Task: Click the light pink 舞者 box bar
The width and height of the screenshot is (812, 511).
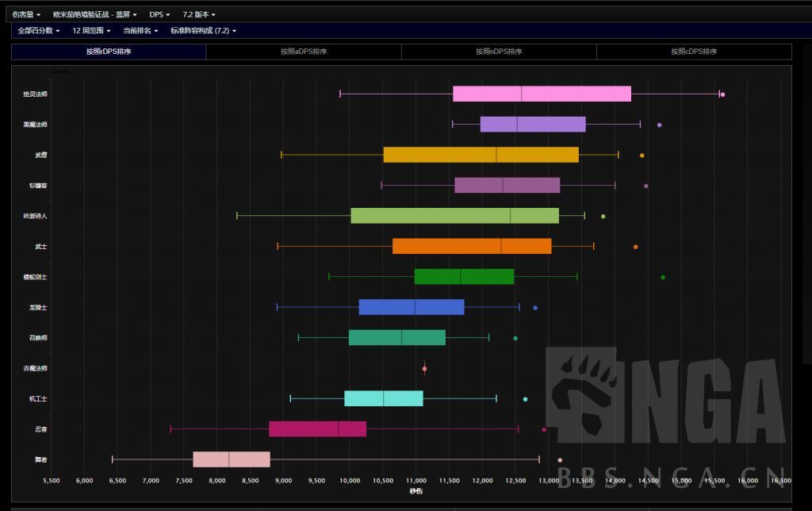Action: click(x=232, y=459)
